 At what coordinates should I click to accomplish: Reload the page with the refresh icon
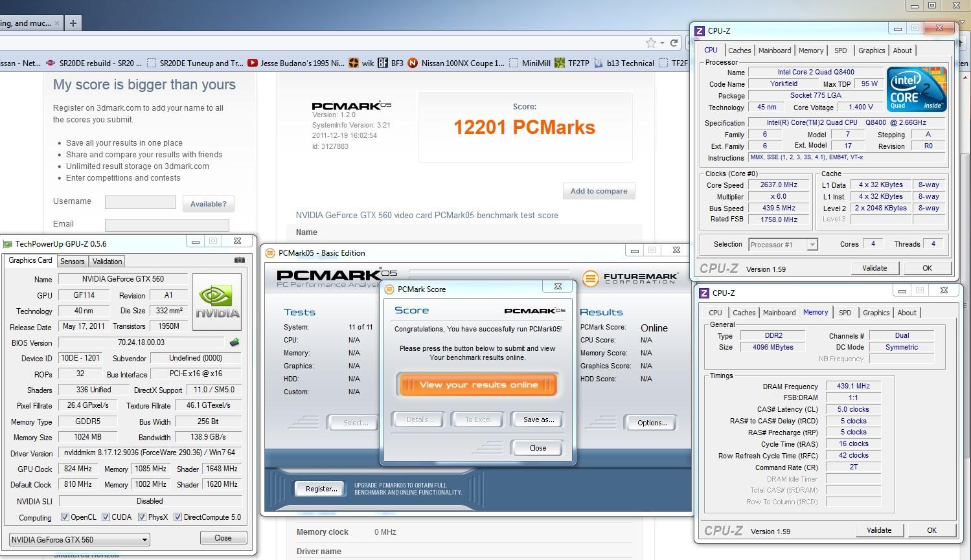[x=674, y=43]
